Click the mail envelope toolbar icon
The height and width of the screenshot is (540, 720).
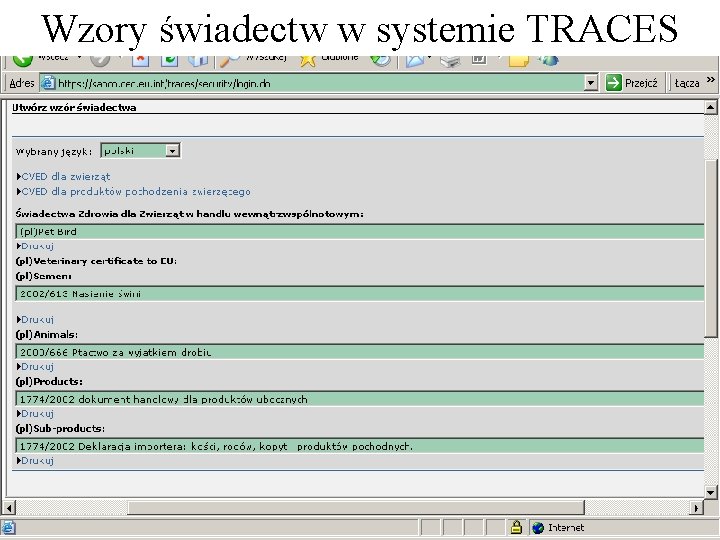415,62
